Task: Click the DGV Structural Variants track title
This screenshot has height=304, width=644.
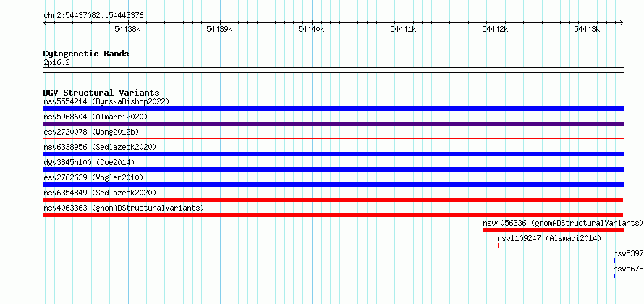Action: 101,93
